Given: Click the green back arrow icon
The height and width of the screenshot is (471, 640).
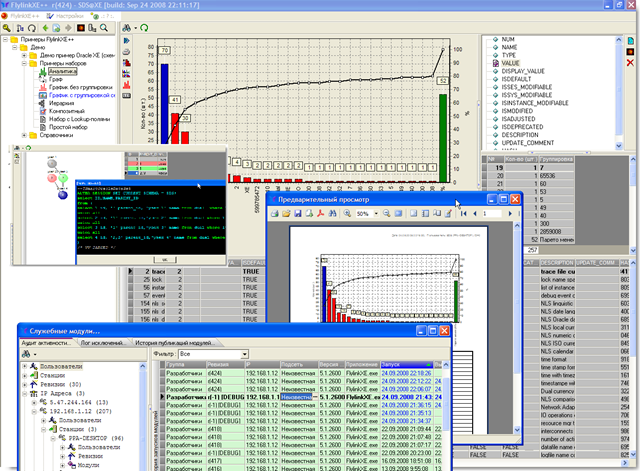Looking at the screenshot, I should click(x=45, y=28).
